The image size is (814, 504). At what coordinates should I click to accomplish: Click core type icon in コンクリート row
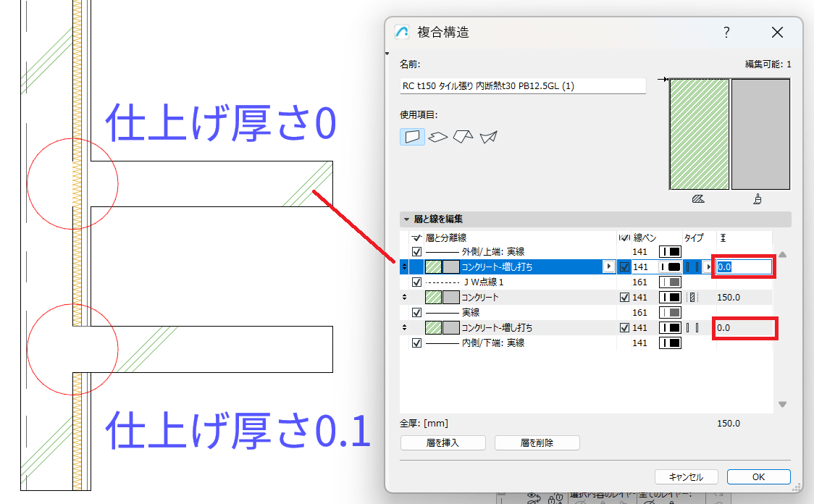[692, 298]
